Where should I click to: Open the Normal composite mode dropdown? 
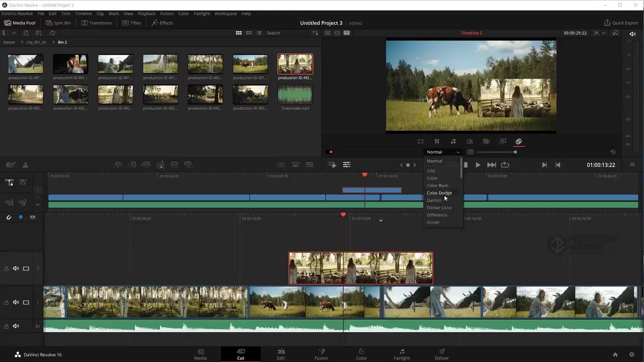pyautogui.click(x=443, y=152)
